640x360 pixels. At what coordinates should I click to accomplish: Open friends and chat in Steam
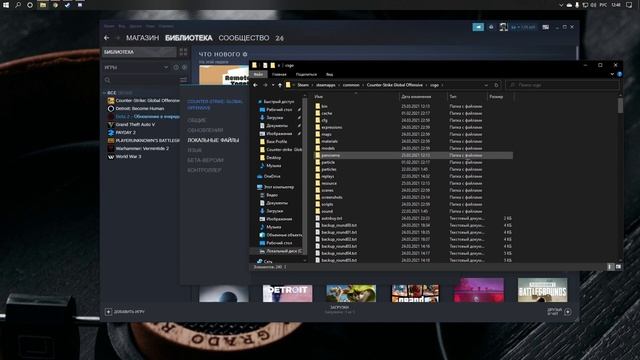click(559, 312)
